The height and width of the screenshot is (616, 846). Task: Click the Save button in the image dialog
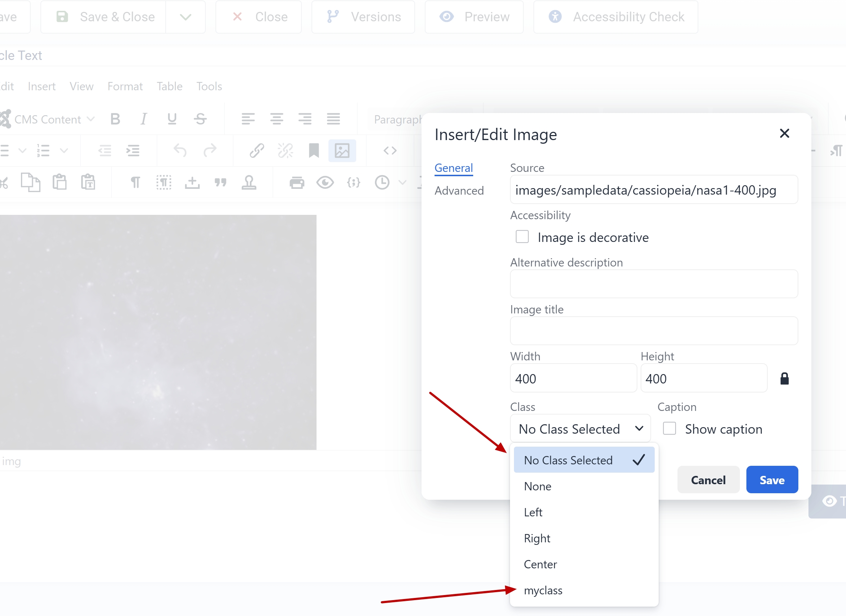pyautogui.click(x=772, y=480)
